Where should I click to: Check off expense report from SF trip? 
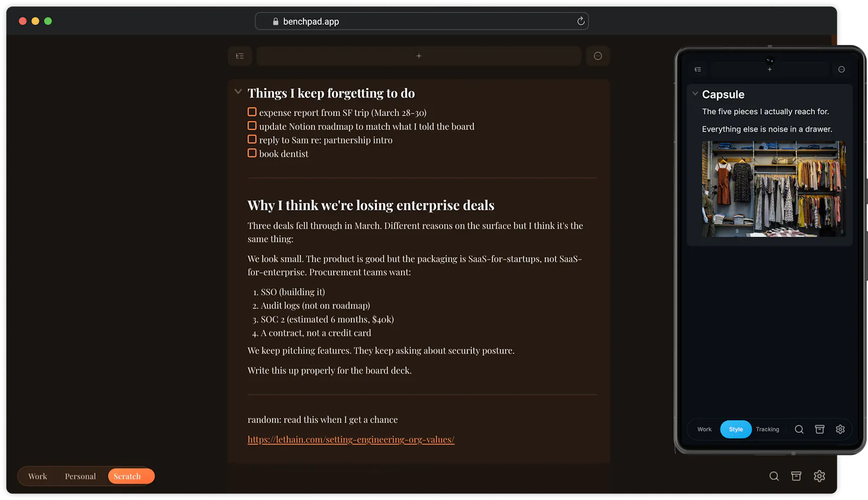point(252,112)
